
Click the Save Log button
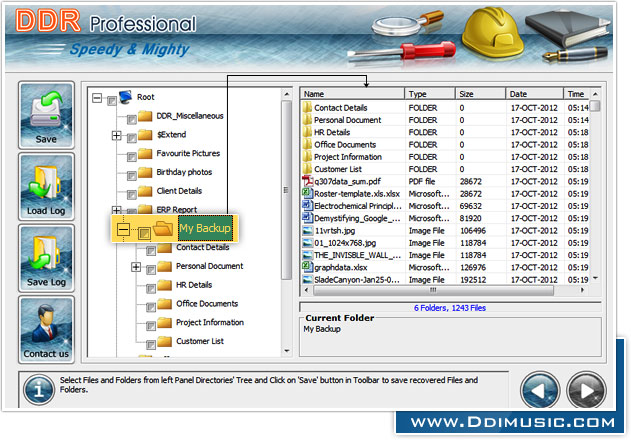pyautogui.click(x=46, y=258)
